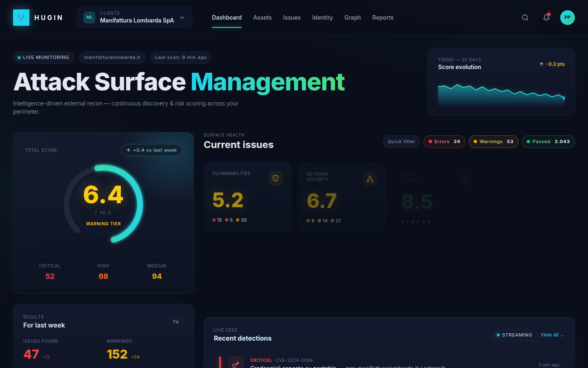The image size is (588, 368).
Task: Click the Critical count 52
Action: [x=50, y=276]
